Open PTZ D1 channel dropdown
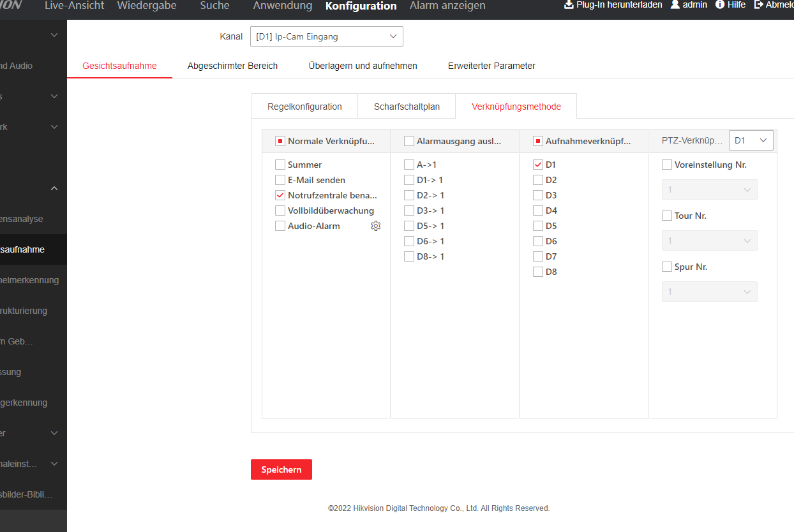The height and width of the screenshot is (532, 794). [x=751, y=140]
